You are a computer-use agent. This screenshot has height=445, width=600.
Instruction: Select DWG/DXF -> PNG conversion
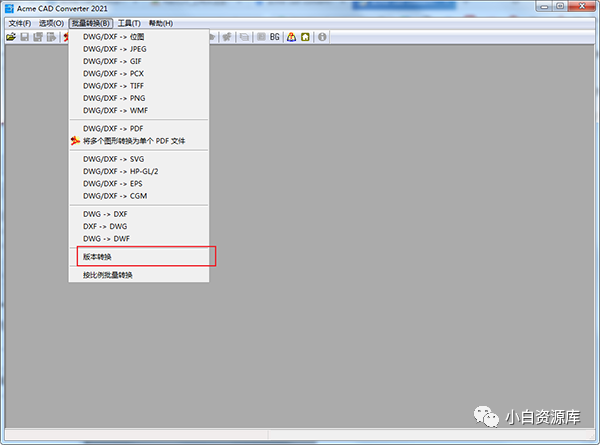(x=139, y=98)
